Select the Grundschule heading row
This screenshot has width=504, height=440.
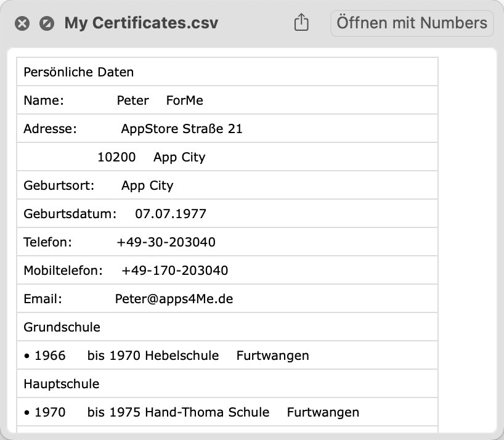tap(227, 327)
